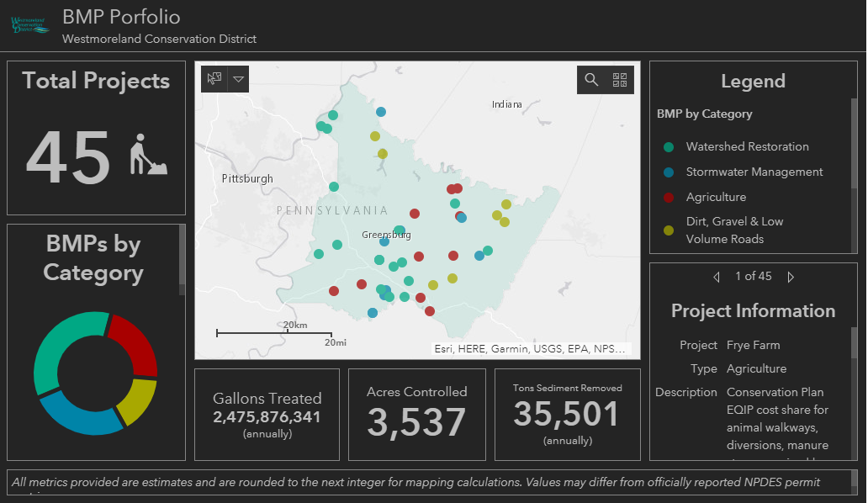Click the Agriculture legend red dot
Image resolution: width=868 pixels, height=503 pixels.
(669, 197)
